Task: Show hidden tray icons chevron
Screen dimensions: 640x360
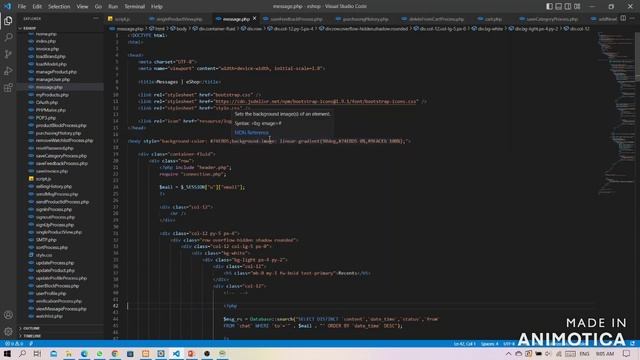Action: [508, 353]
